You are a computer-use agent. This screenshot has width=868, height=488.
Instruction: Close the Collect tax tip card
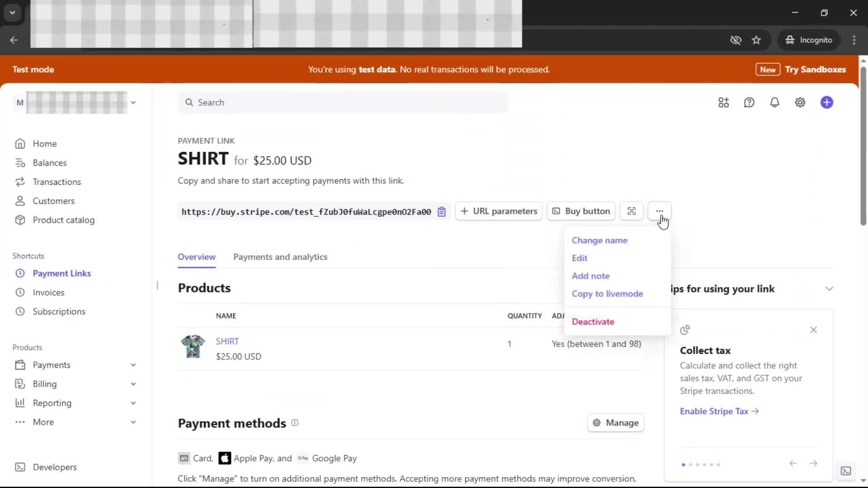pyautogui.click(x=813, y=330)
